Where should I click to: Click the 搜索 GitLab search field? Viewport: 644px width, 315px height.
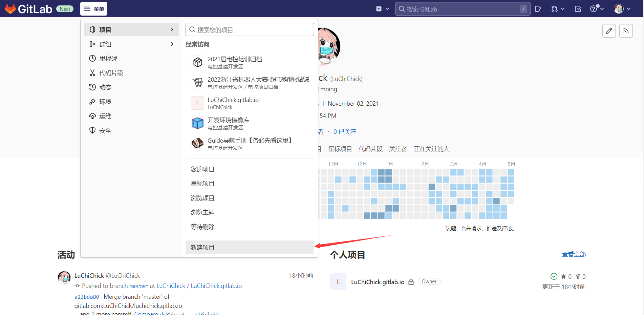pos(463,9)
